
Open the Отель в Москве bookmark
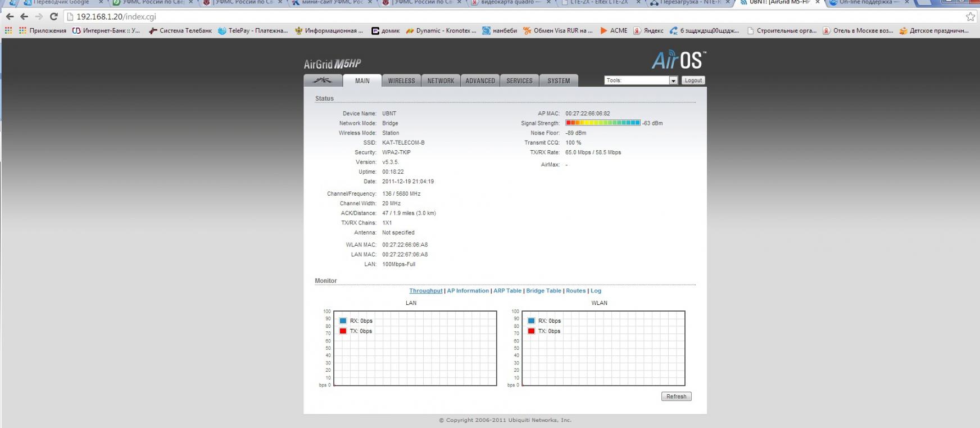tap(858, 30)
